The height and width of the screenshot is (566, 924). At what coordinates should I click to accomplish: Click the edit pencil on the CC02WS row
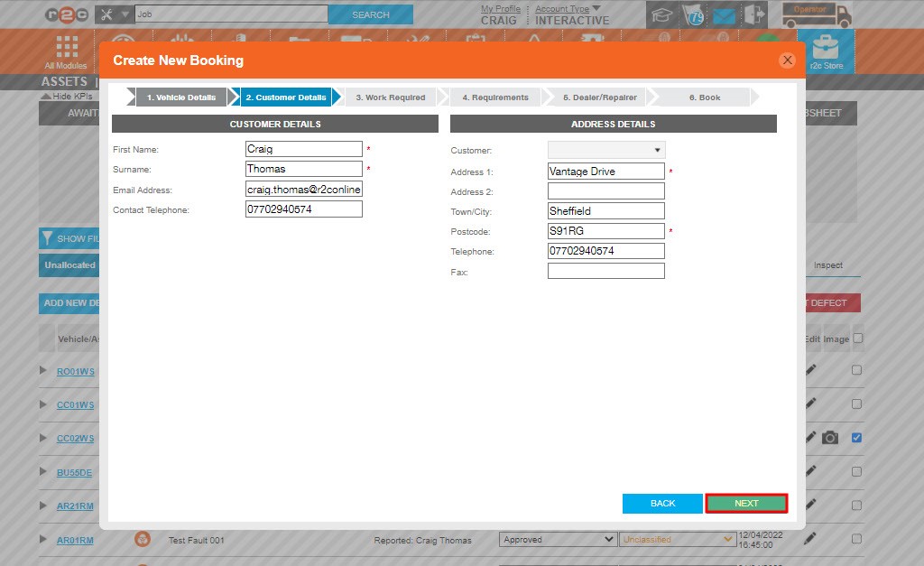808,438
